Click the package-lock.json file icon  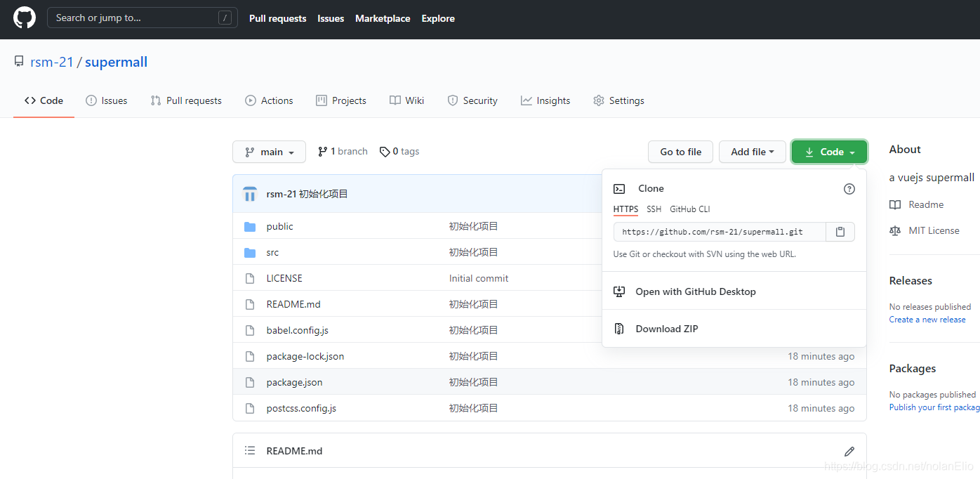(x=250, y=356)
